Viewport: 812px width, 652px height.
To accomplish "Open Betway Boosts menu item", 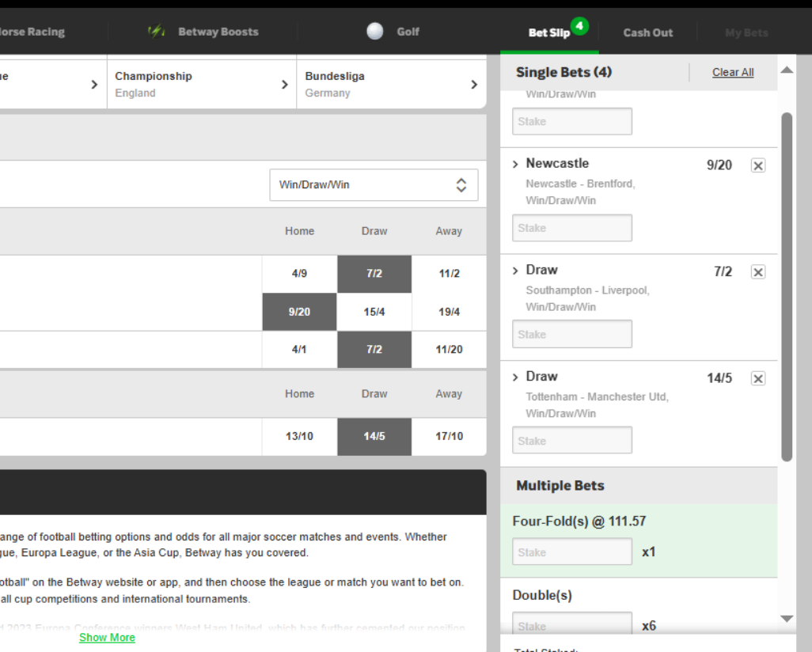I will pyautogui.click(x=218, y=32).
